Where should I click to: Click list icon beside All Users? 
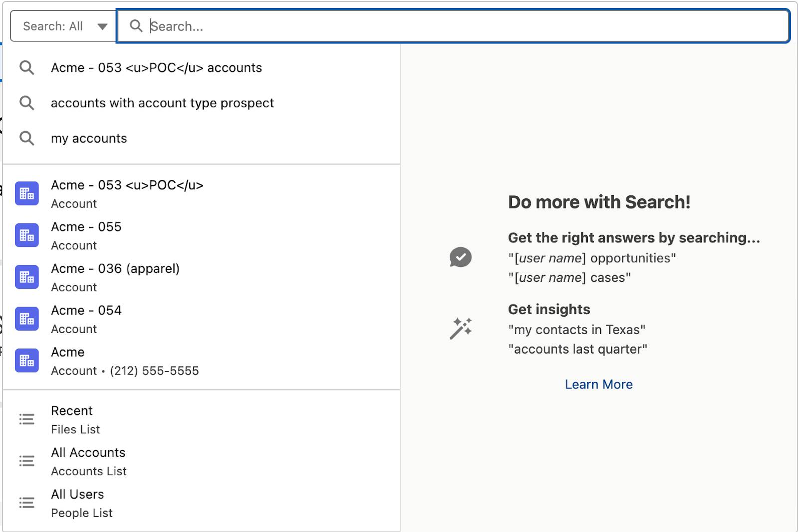[27, 503]
